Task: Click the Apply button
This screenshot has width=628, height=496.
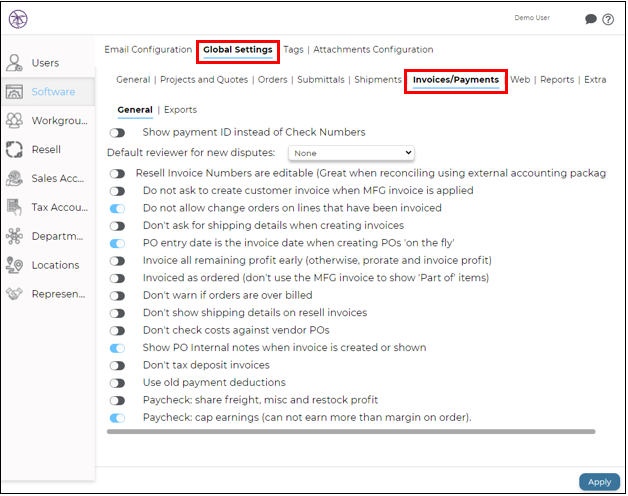Action: click(599, 482)
